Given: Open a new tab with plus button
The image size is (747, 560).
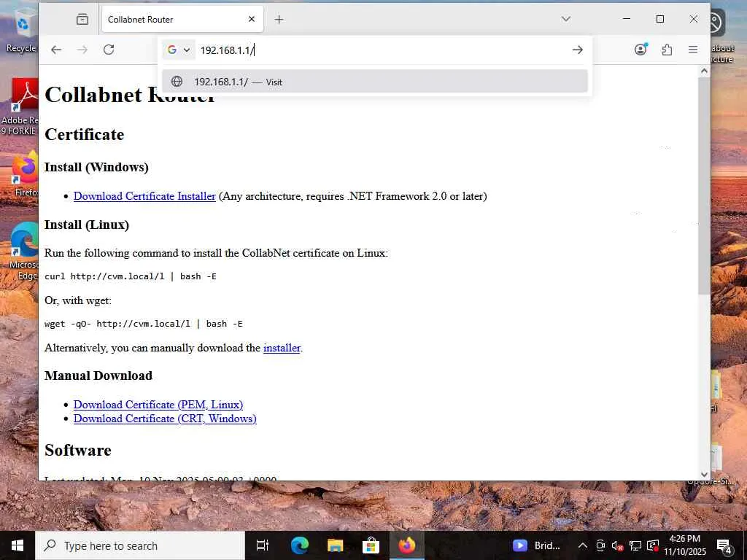Looking at the screenshot, I should click(x=279, y=19).
